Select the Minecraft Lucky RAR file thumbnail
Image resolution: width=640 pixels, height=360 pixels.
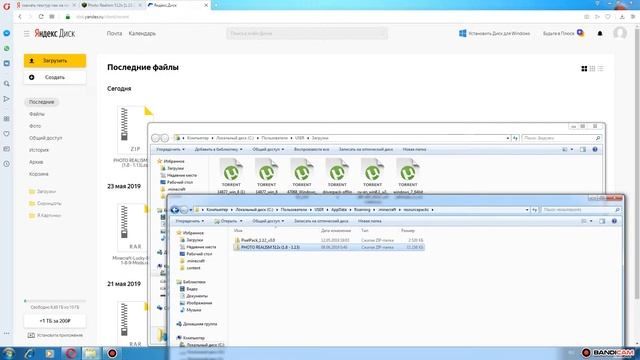(132, 228)
